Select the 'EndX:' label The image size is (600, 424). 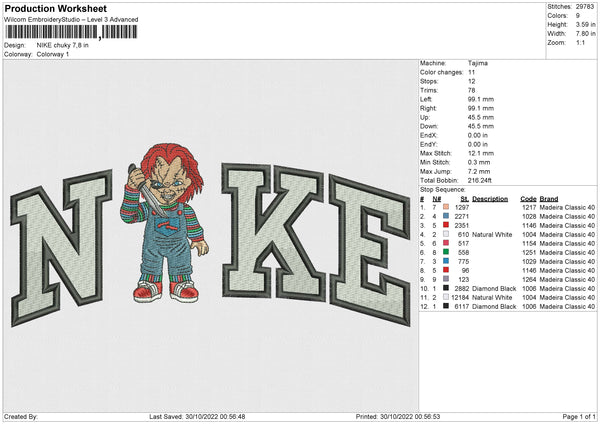click(429, 135)
